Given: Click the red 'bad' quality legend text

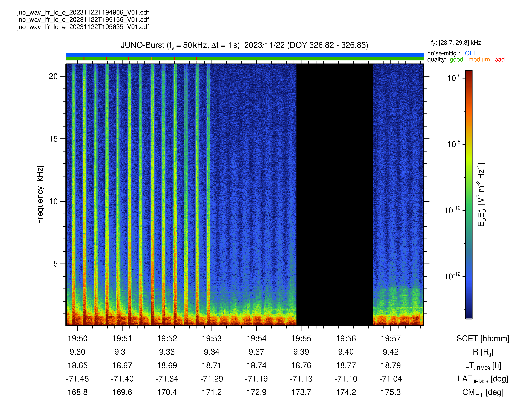Looking at the screenshot, I should click(x=499, y=60).
